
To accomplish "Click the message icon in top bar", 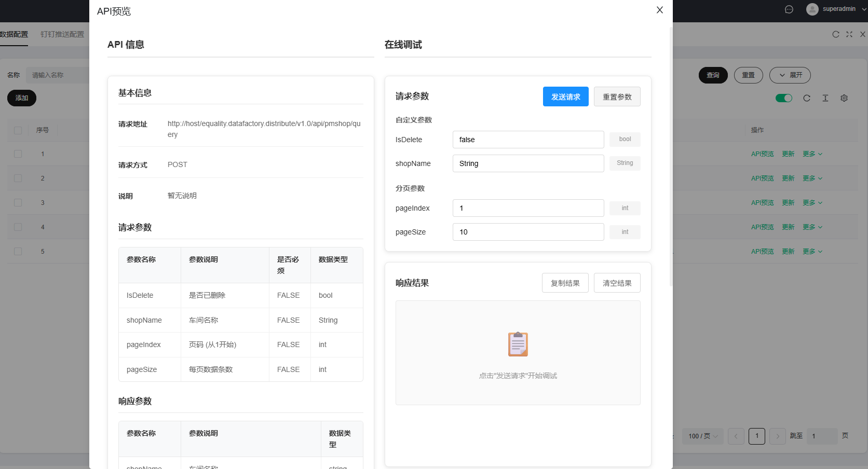I will pos(789,9).
